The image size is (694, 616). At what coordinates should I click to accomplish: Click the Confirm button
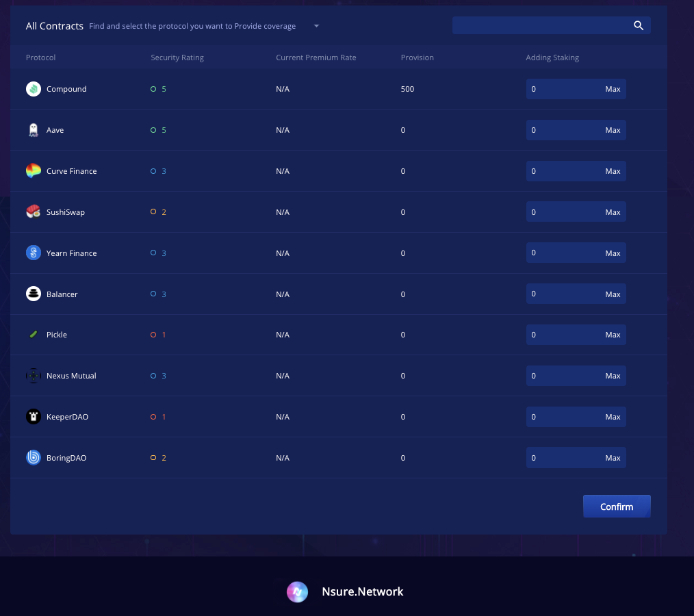pyautogui.click(x=617, y=506)
